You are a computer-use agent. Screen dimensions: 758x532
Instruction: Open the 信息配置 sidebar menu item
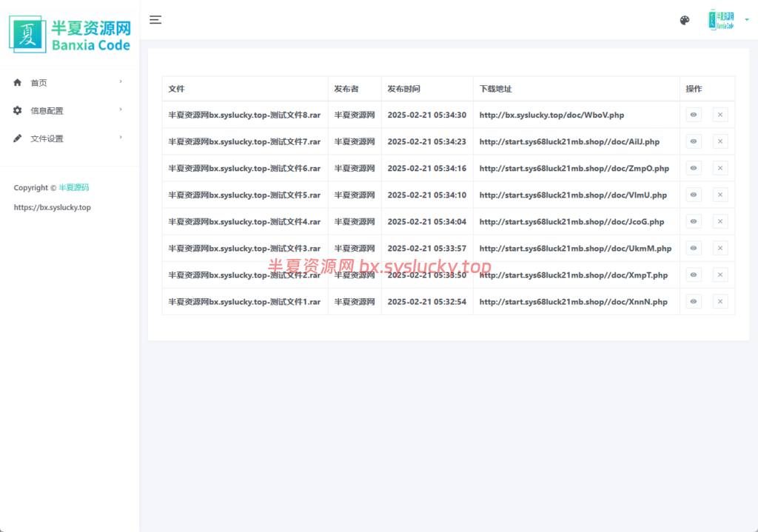[68, 111]
